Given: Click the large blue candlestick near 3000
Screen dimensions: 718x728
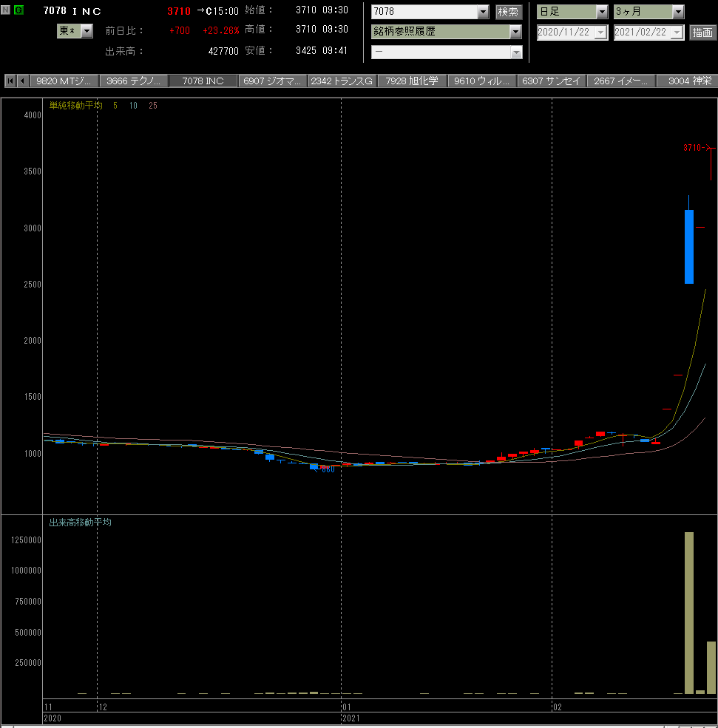Looking at the screenshot, I should (x=689, y=247).
